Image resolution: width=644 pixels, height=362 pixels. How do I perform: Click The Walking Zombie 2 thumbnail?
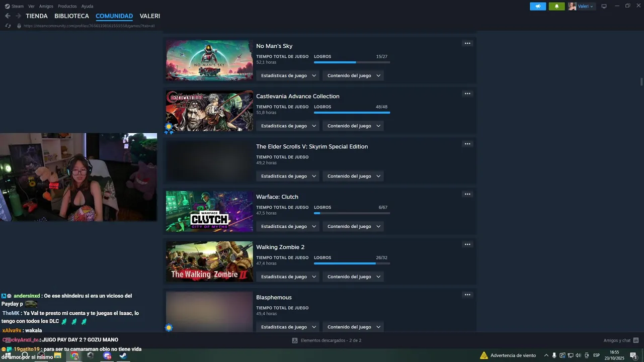pos(209,261)
